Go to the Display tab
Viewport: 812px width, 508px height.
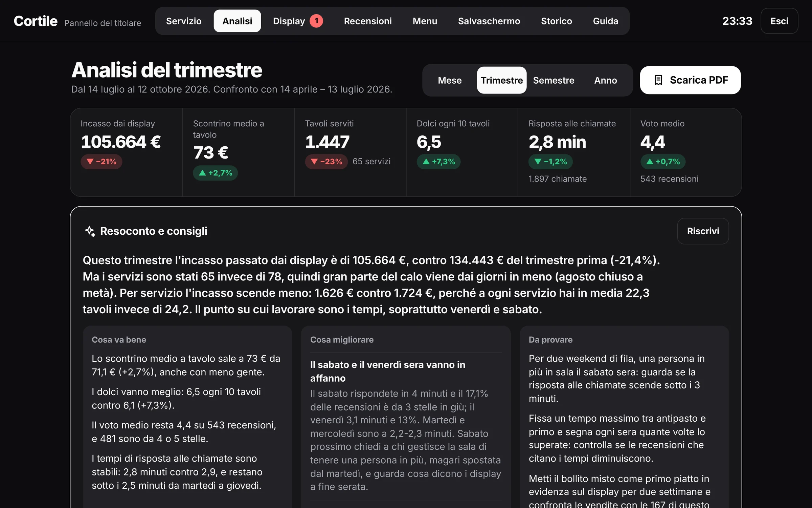[298, 21]
